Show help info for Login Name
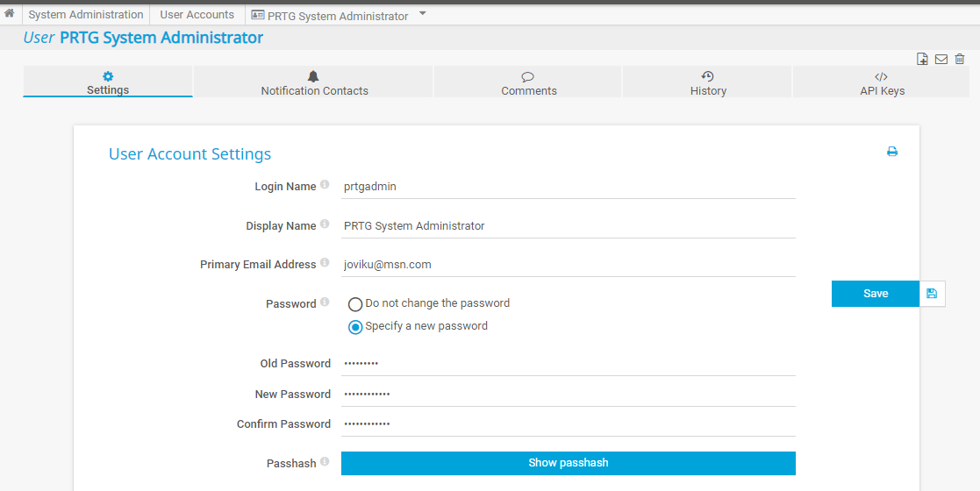The height and width of the screenshot is (491, 980). [325, 184]
